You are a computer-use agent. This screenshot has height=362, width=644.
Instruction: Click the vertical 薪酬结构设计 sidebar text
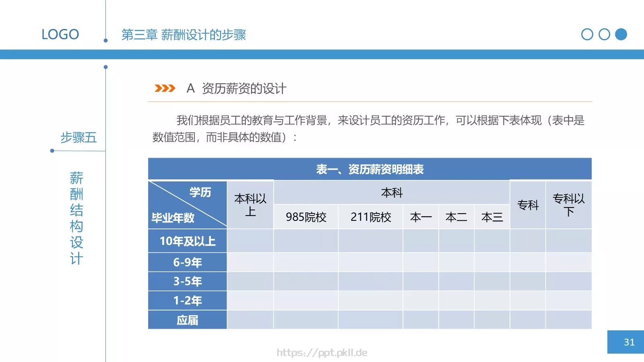point(76,218)
